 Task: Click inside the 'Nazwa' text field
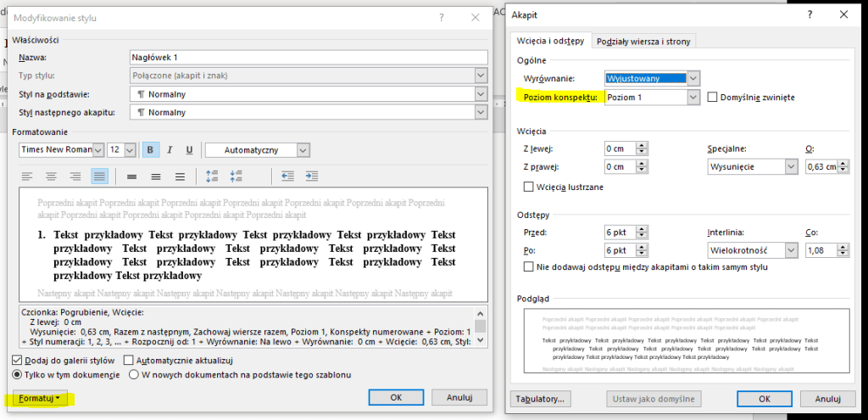point(309,58)
